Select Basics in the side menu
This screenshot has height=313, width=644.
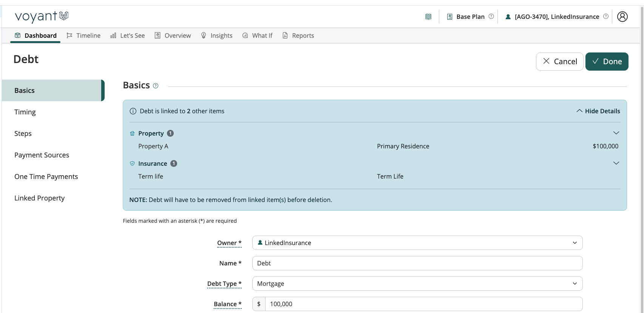(53, 91)
